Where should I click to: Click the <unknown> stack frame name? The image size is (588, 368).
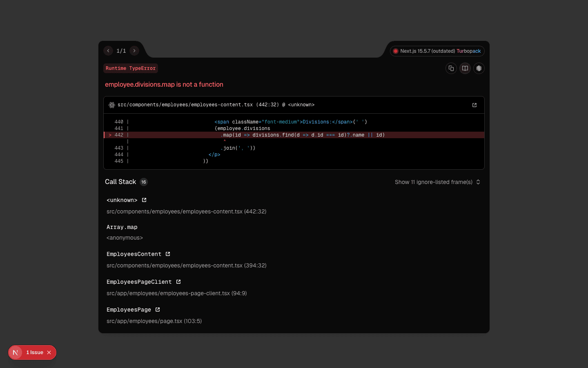tap(122, 200)
